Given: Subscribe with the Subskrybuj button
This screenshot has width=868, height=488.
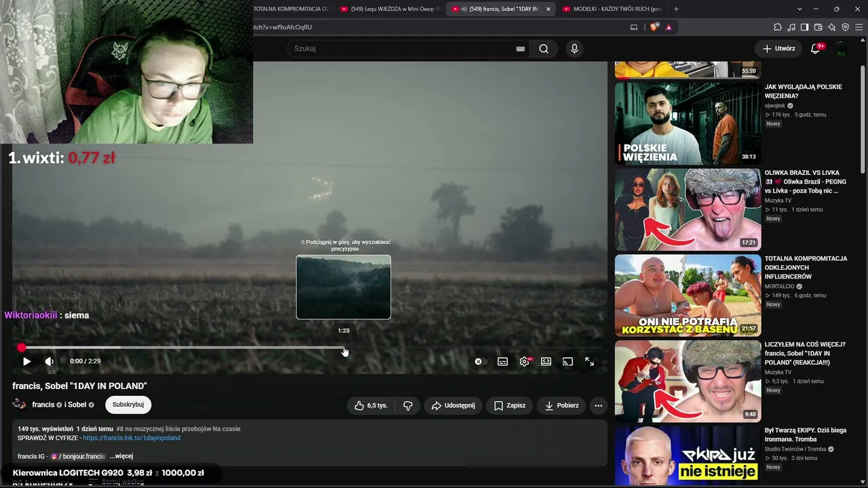Looking at the screenshot, I should tap(128, 405).
